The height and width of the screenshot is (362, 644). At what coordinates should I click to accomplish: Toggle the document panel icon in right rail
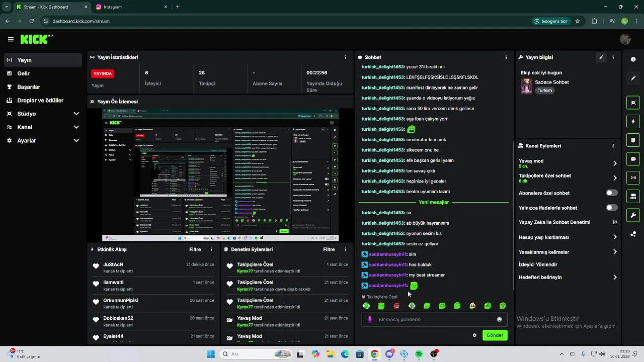[633, 140]
